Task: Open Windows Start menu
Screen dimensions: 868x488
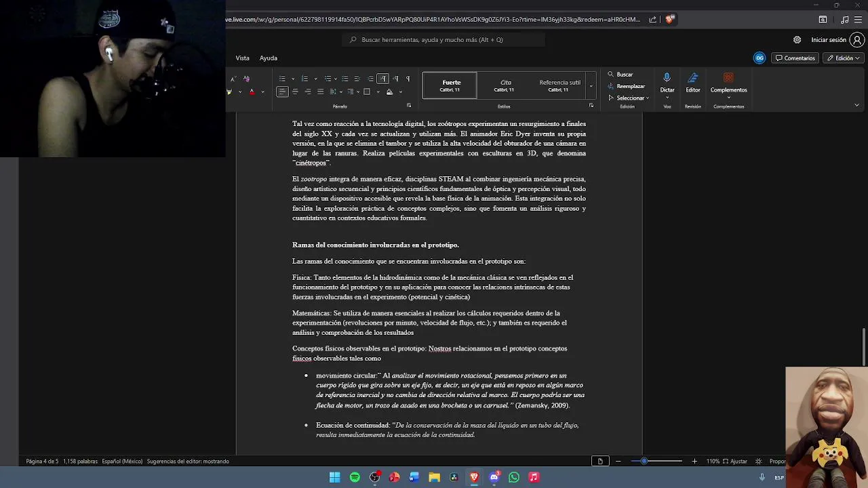Action: [335, 477]
